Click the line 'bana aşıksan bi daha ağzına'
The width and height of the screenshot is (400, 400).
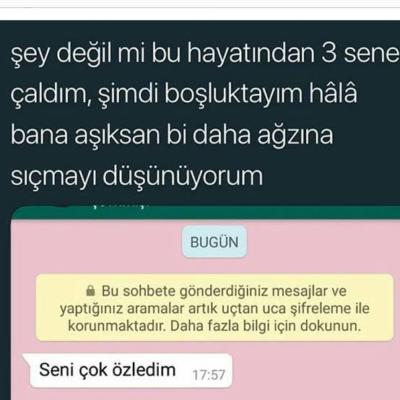tap(171, 135)
